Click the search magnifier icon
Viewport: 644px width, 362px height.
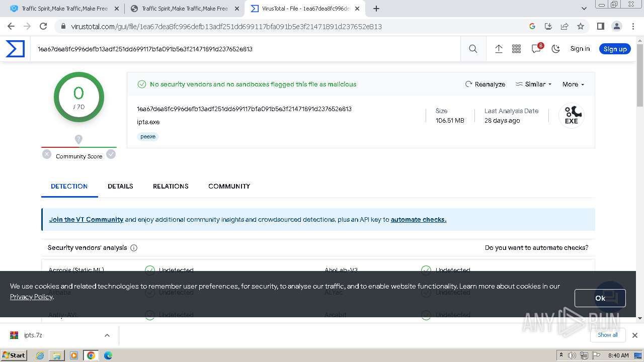point(473,49)
